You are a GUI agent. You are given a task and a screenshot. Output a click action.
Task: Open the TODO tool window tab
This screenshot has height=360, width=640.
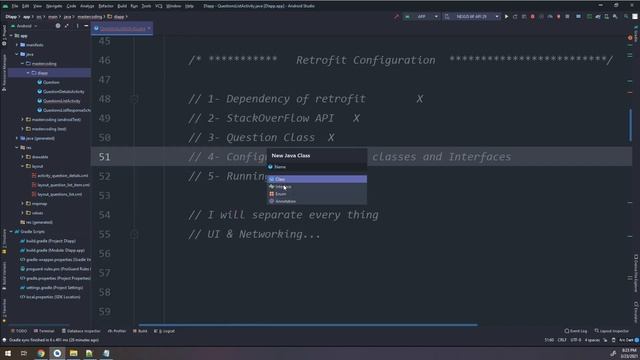19,331
